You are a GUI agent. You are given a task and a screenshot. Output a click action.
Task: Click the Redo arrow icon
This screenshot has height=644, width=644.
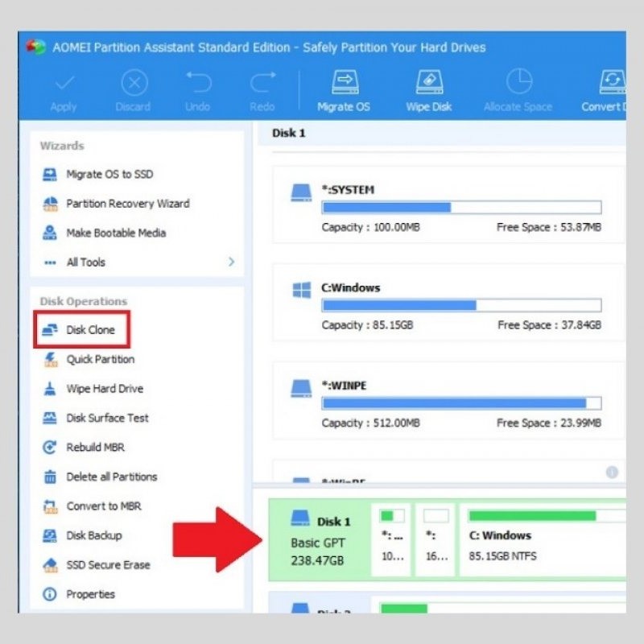[x=262, y=83]
